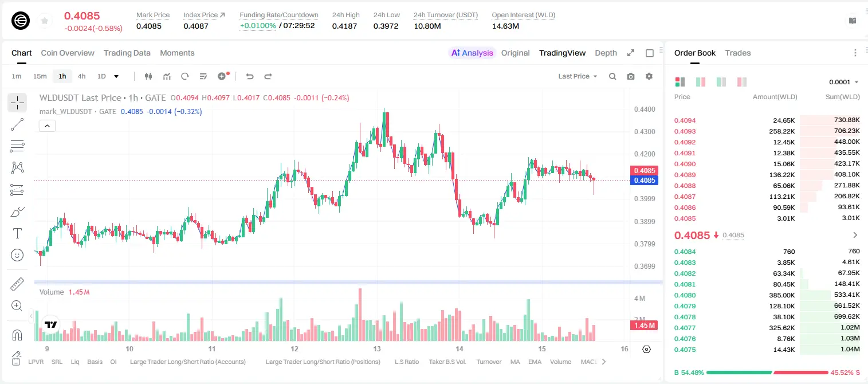868x384 pixels.
Task: Open the chart snapshot camera
Action: (x=631, y=76)
